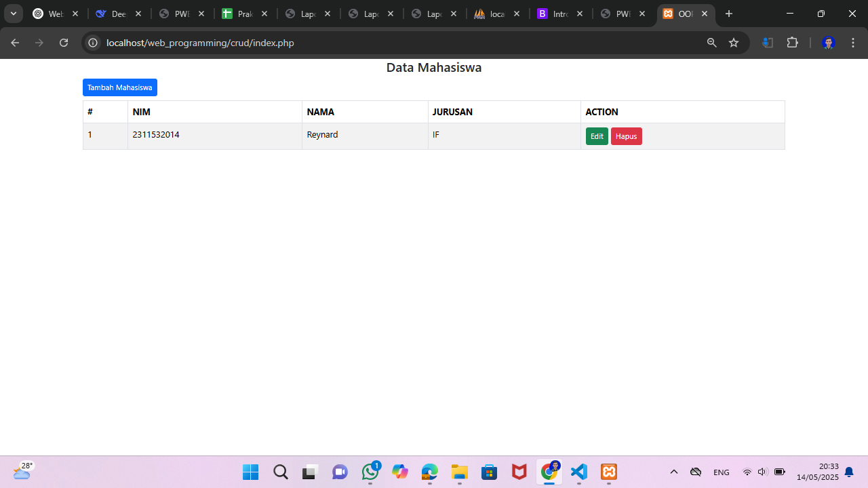Go back to the previous page
868x488 pixels.
click(15, 42)
